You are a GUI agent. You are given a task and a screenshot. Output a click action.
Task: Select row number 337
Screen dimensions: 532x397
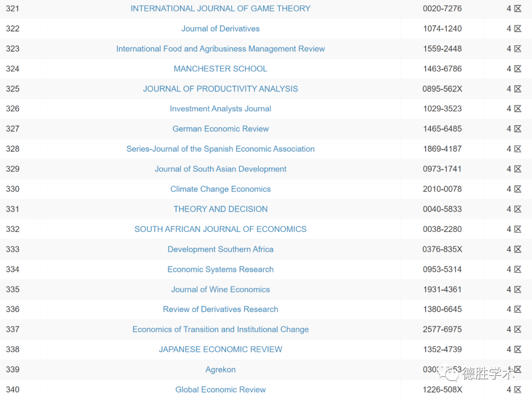coord(12,329)
